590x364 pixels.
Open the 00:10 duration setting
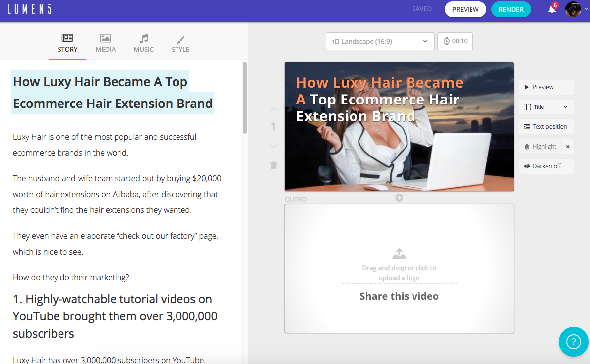[455, 41]
